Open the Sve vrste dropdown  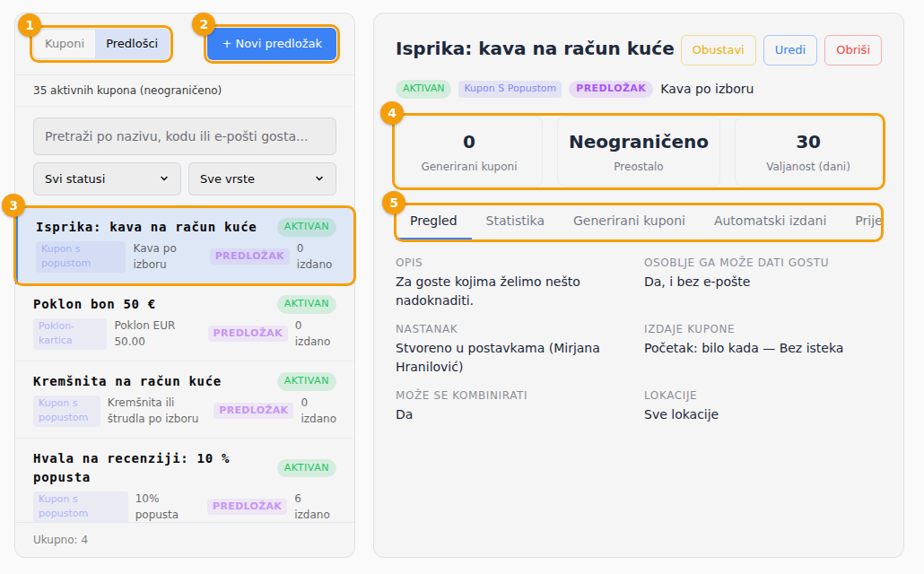pos(262,178)
